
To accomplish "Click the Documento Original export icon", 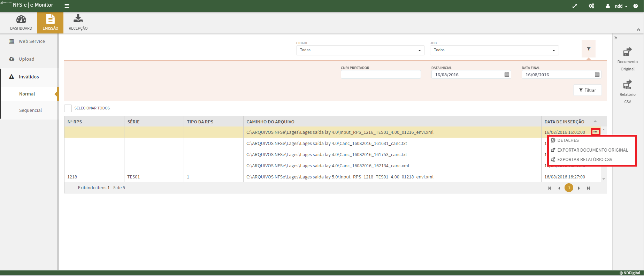I will point(627,52).
